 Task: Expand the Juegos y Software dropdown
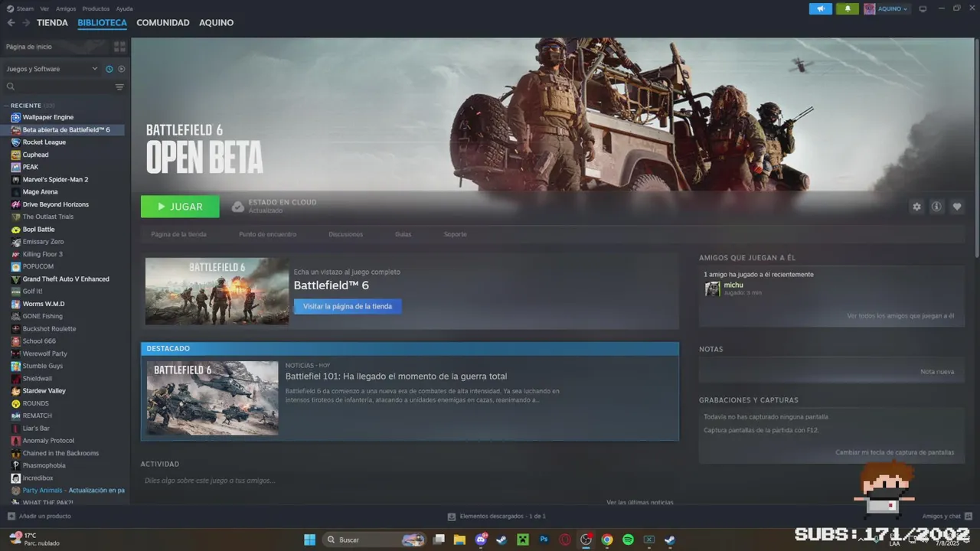tap(52, 69)
